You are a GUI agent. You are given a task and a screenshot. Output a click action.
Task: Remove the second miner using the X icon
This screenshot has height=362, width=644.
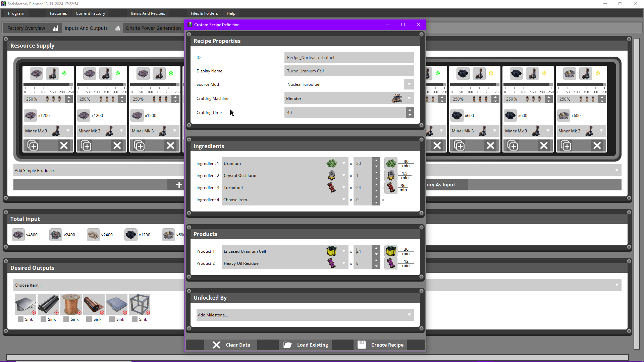point(117,145)
